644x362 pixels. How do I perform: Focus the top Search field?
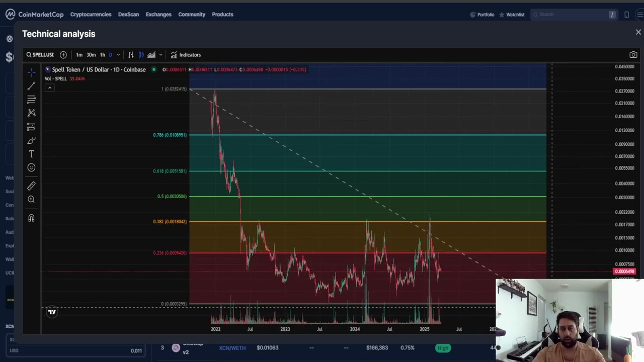click(574, 15)
